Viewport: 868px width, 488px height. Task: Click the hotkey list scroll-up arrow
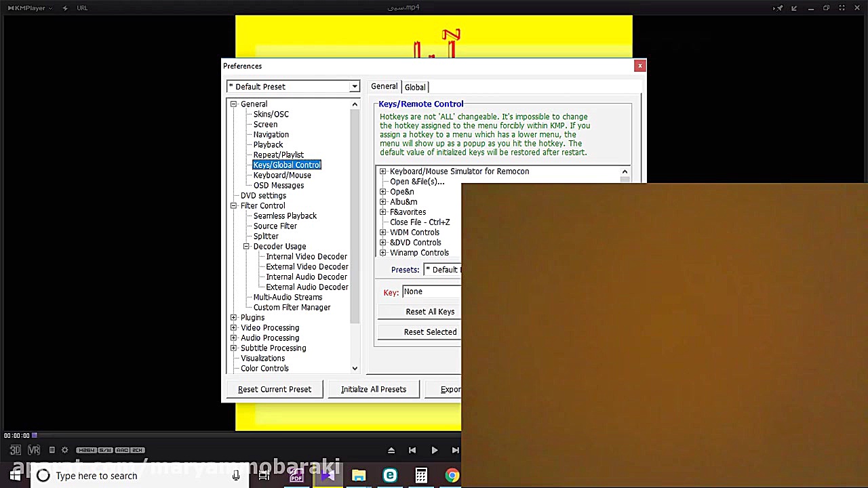click(625, 172)
